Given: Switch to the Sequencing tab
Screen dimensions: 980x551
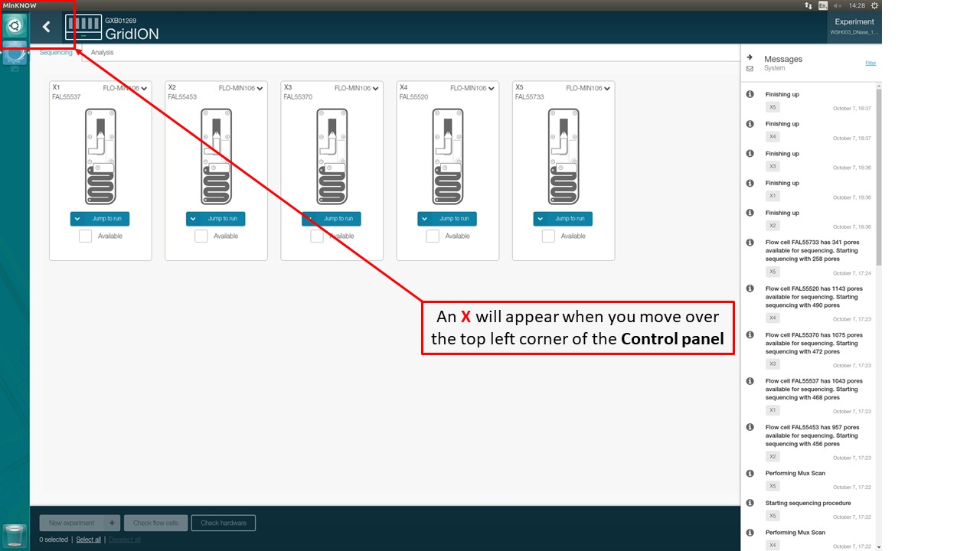Looking at the screenshot, I should click(56, 52).
